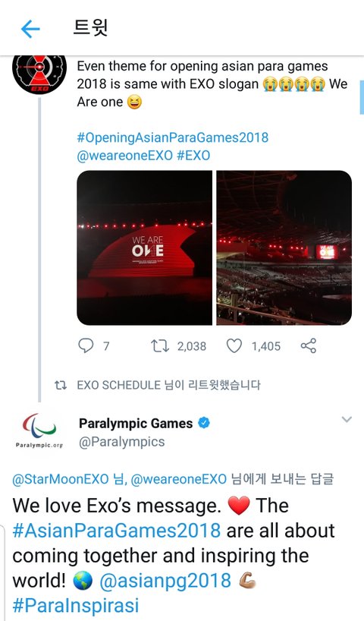Image resolution: width=364 pixels, height=621 pixels.
Task: Open the #AsianParaGames2018 hashtag
Action: [x=116, y=531]
